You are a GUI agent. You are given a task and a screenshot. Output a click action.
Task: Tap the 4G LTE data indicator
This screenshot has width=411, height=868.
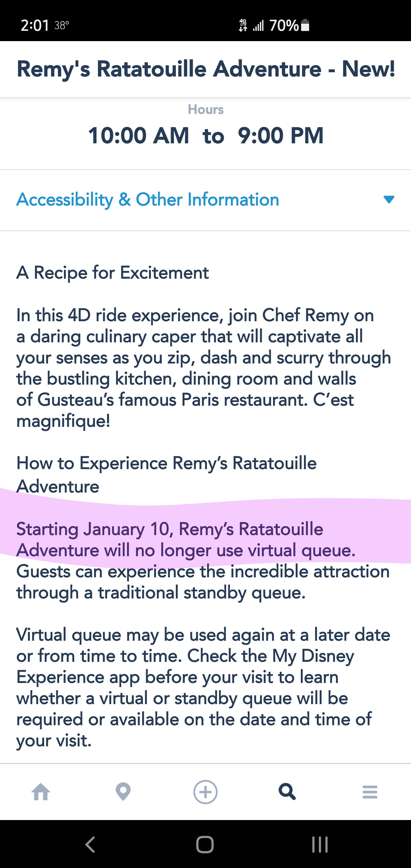[x=243, y=25]
